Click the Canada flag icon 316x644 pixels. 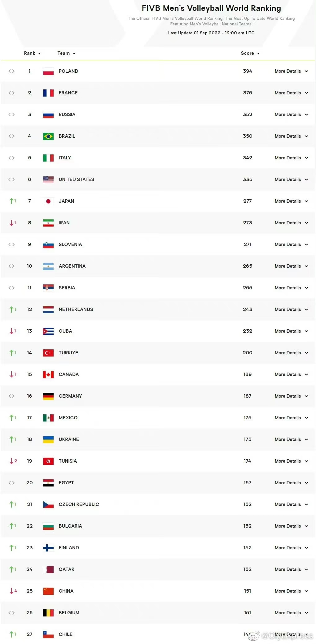(x=48, y=374)
